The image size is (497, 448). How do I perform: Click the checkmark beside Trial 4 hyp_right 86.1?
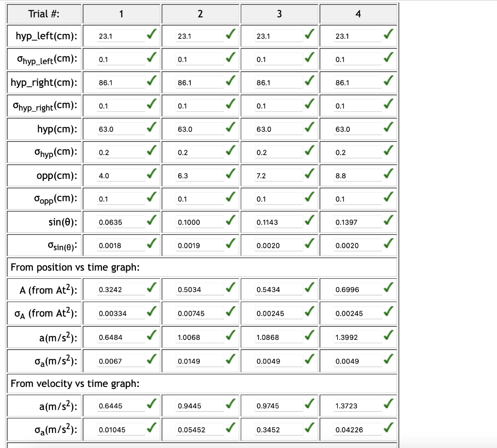(389, 80)
